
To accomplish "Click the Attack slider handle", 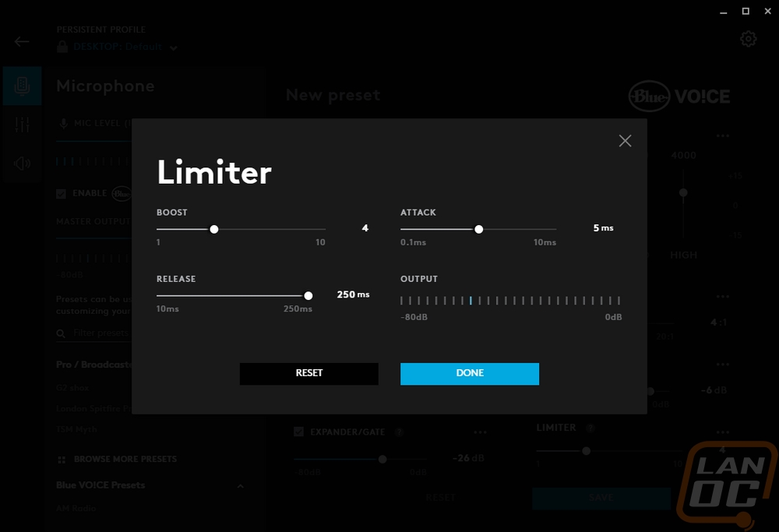I will 479,229.
